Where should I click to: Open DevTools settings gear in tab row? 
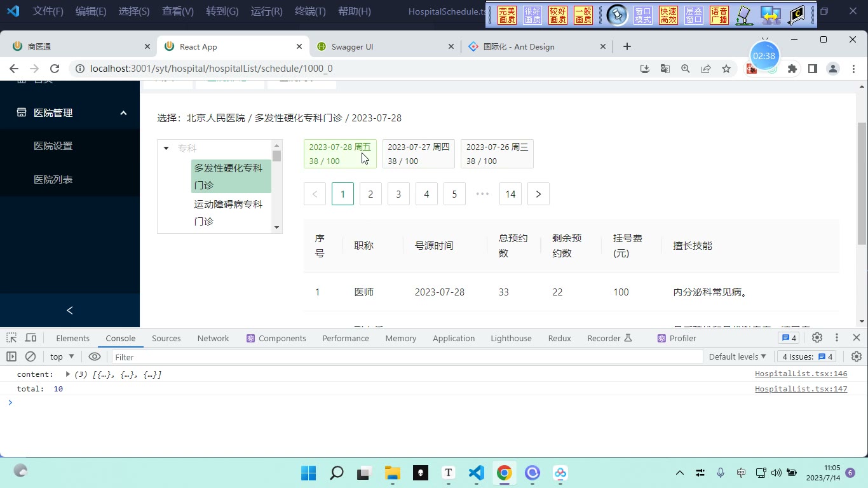click(817, 338)
